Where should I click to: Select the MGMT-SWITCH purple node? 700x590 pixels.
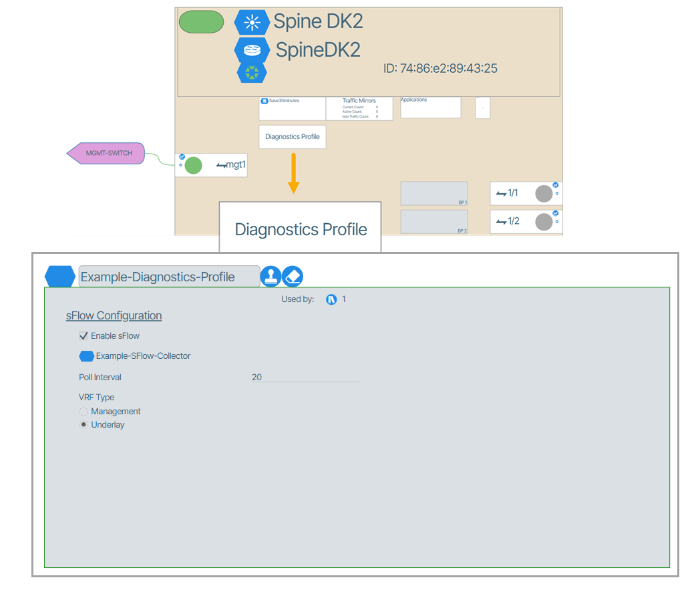107,153
